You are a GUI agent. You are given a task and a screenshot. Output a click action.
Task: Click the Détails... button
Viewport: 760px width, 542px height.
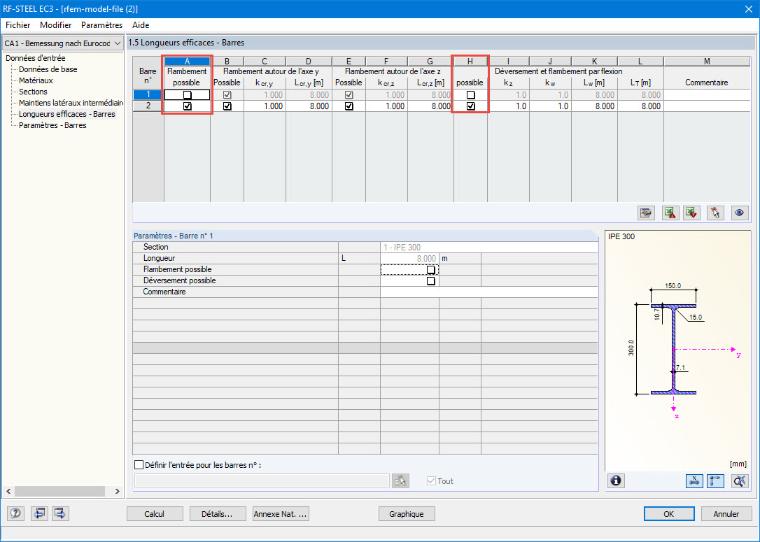[217, 513]
